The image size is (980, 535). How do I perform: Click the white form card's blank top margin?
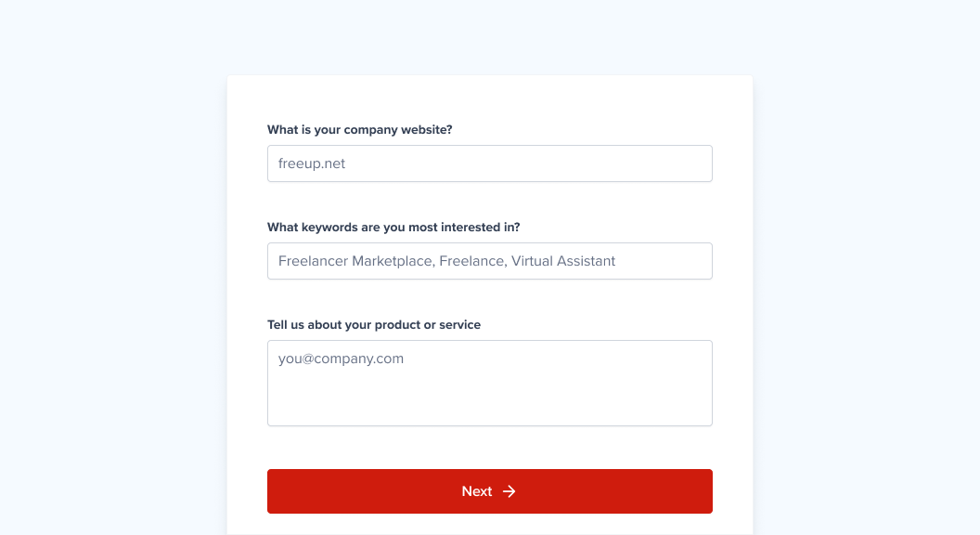489,98
